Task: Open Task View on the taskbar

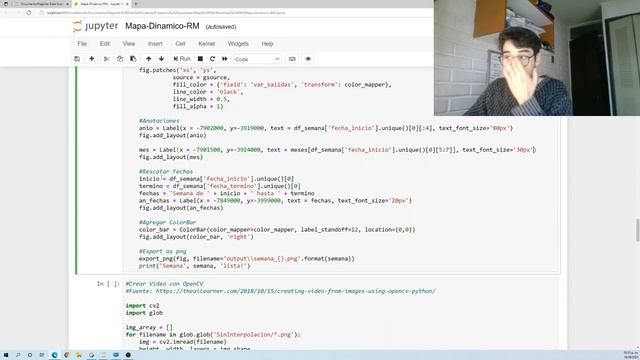Action: coord(42,355)
